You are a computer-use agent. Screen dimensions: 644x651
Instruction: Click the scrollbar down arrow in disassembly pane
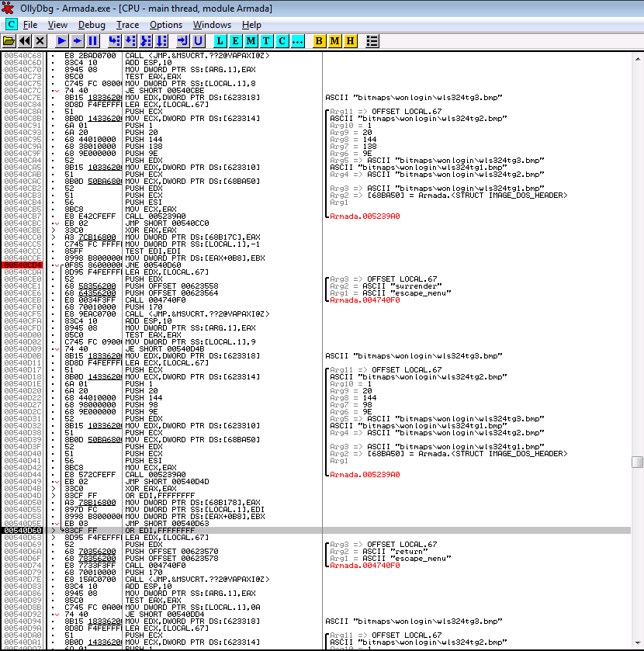point(637,643)
